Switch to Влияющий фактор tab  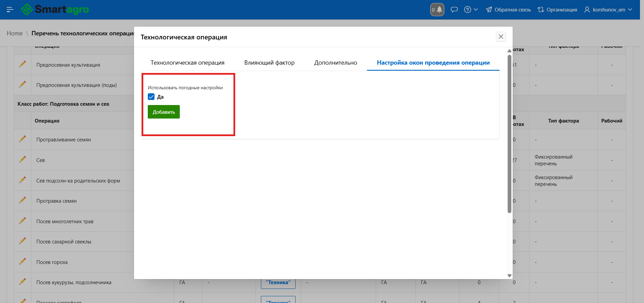tap(269, 63)
